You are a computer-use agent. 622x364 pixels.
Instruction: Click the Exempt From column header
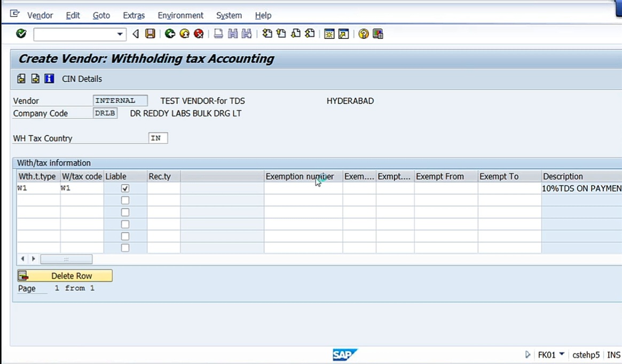pyautogui.click(x=446, y=177)
